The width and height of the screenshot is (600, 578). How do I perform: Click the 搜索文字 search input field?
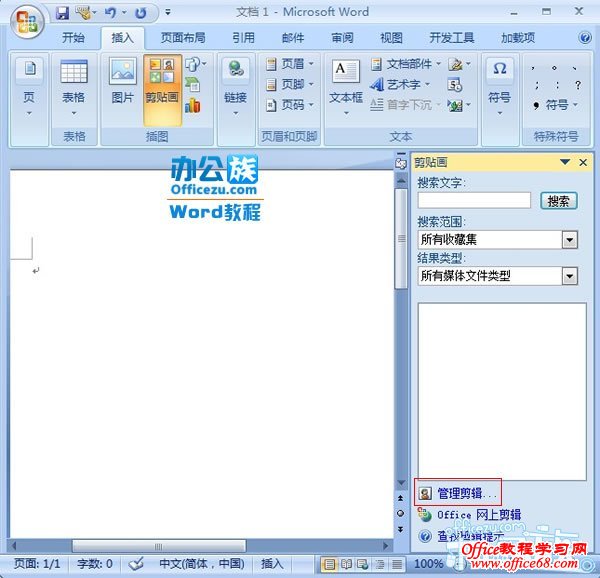[474, 200]
